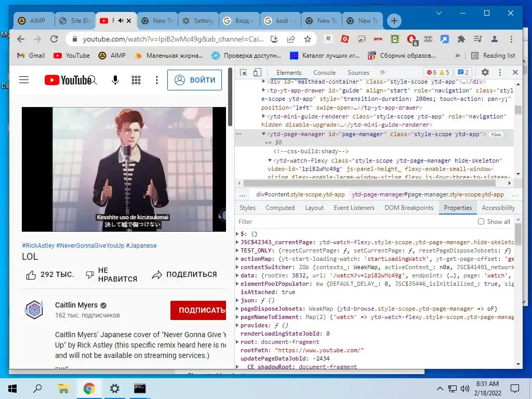
Task: Expand the data property row
Action: (237, 275)
